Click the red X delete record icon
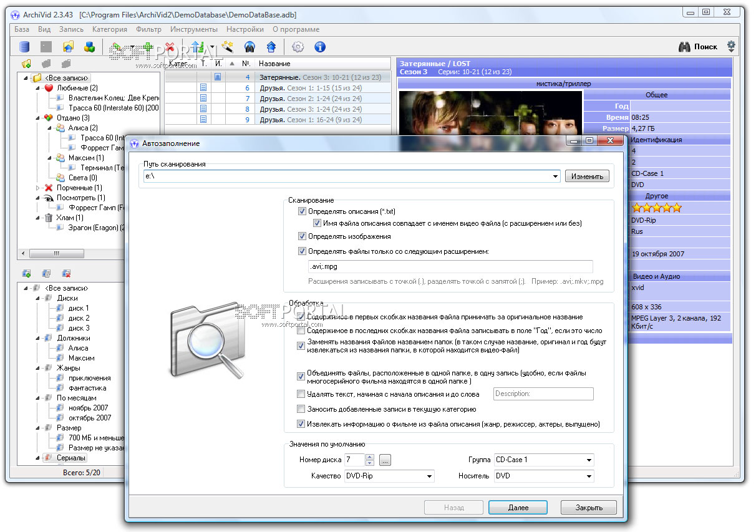This screenshot has width=756, height=532. (x=169, y=47)
